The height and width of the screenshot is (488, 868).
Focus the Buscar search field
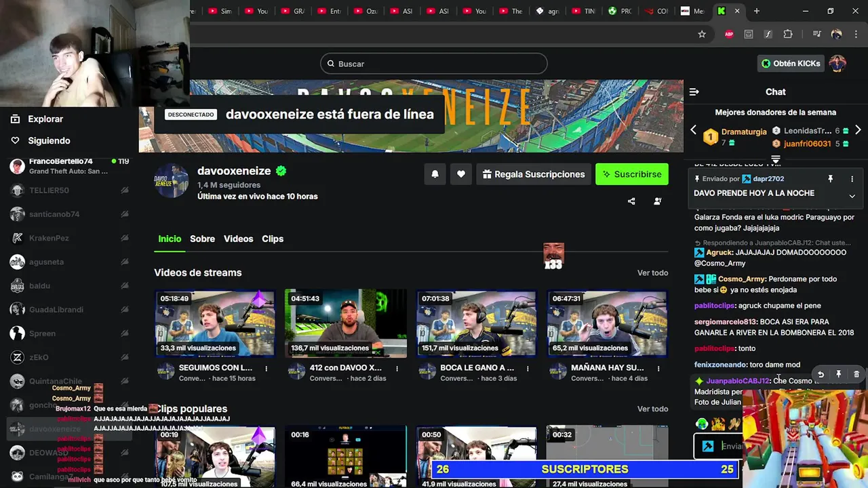click(x=434, y=64)
